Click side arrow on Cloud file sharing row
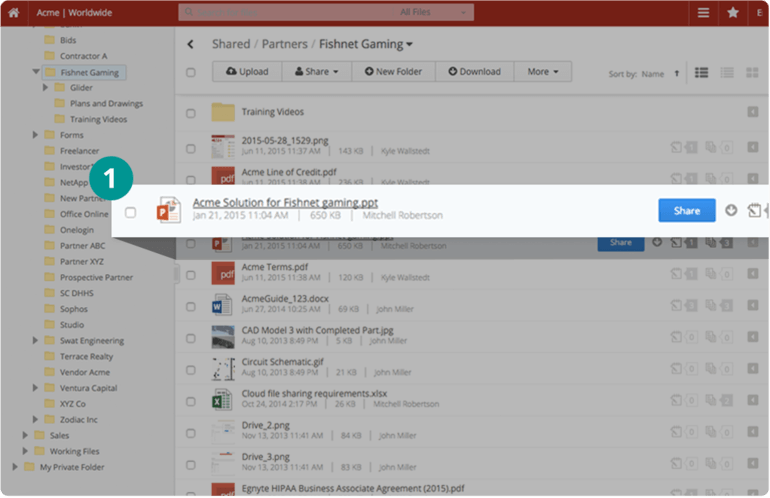The height and width of the screenshot is (498, 770). (752, 400)
